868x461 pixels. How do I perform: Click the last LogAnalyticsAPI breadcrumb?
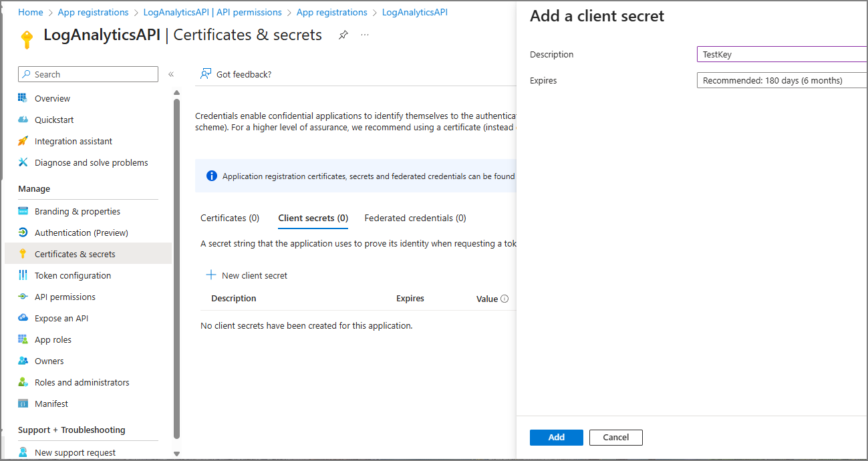415,12
